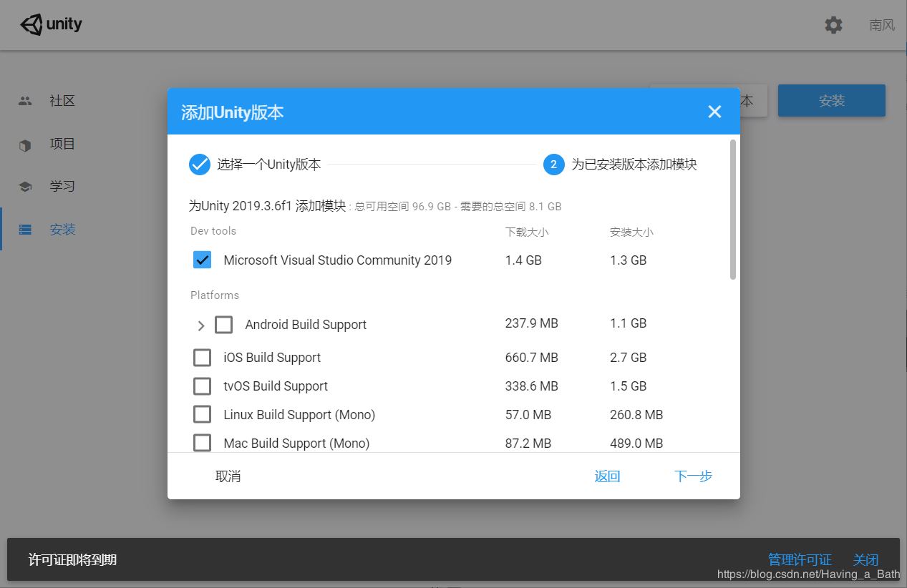Click the Learn graduation cap icon
This screenshot has height=588, width=907.
[x=25, y=187]
